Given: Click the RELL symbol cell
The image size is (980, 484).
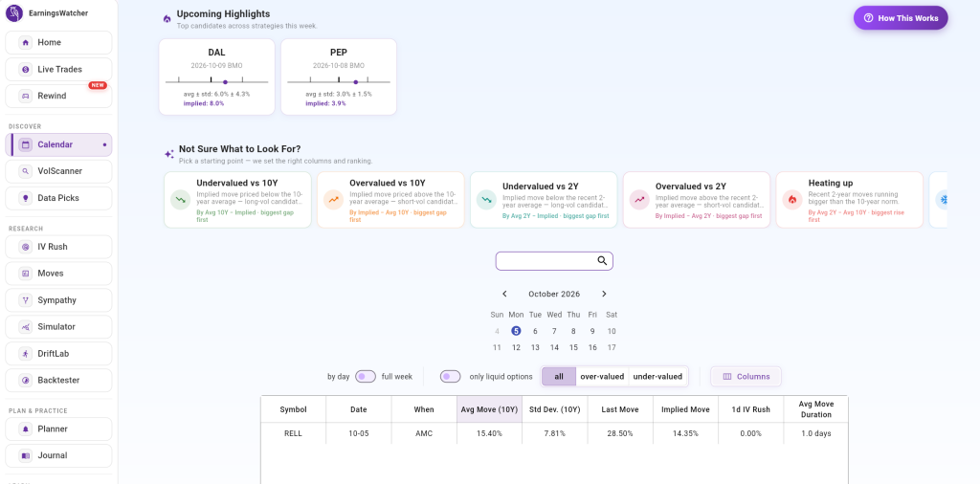Looking at the screenshot, I should tap(293, 433).
